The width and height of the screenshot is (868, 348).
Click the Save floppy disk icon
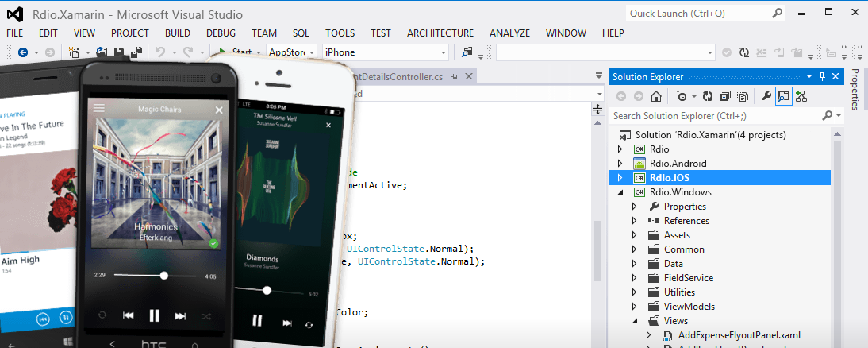coord(118,52)
